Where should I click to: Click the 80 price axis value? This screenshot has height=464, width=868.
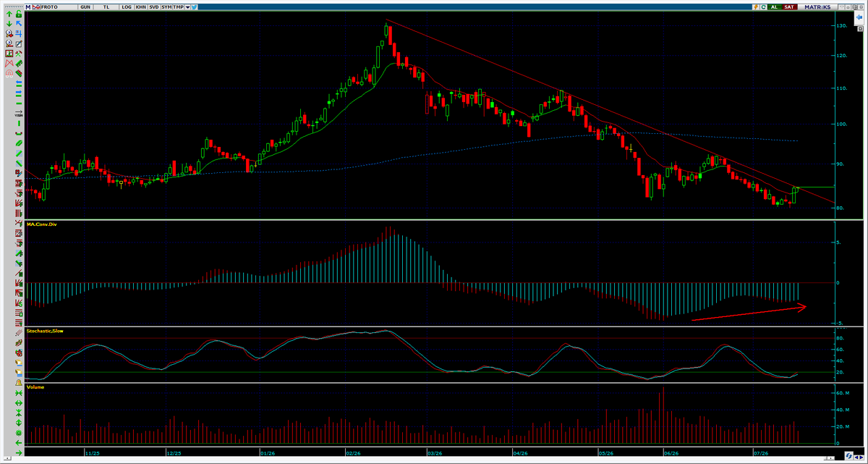click(x=840, y=208)
